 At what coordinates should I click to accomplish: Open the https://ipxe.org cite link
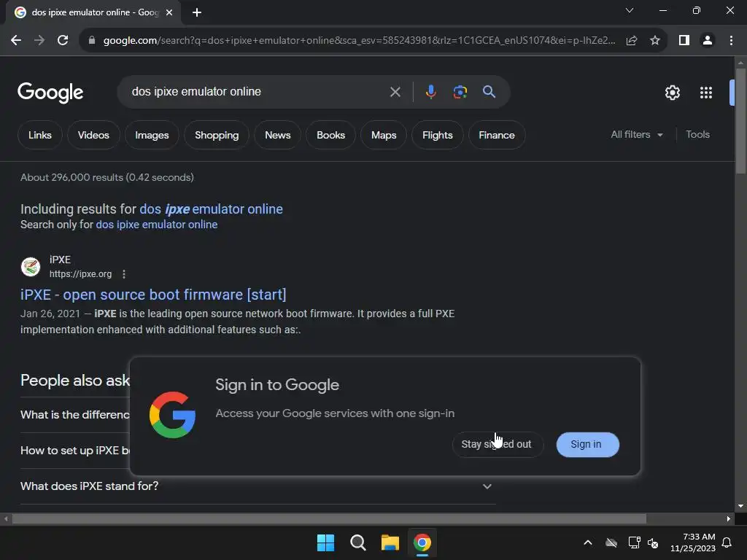click(x=80, y=274)
